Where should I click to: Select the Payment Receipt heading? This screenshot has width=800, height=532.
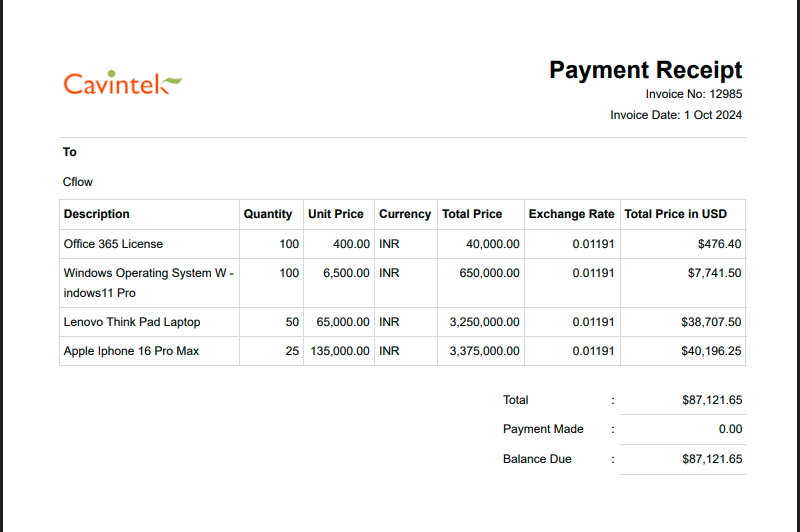coord(645,70)
